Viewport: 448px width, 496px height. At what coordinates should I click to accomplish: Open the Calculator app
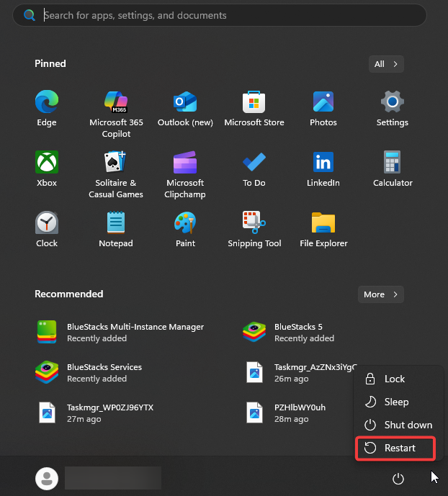click(393, 169)
